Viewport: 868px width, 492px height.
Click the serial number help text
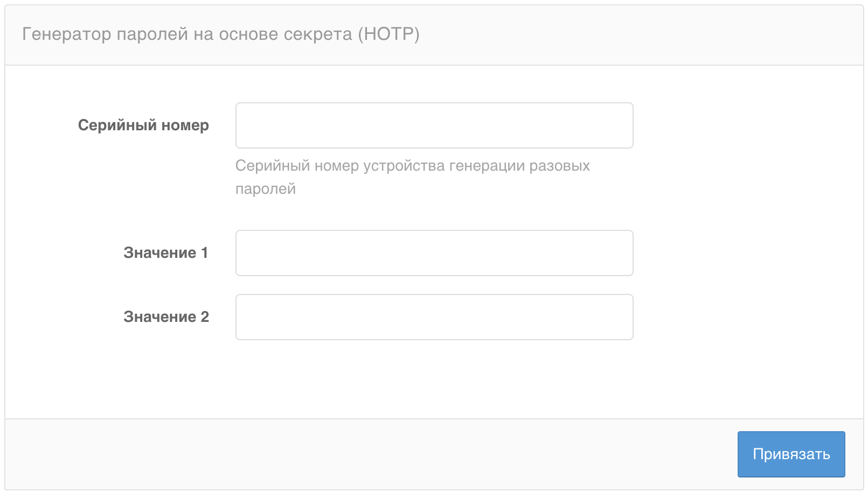[x=412, y=166]
